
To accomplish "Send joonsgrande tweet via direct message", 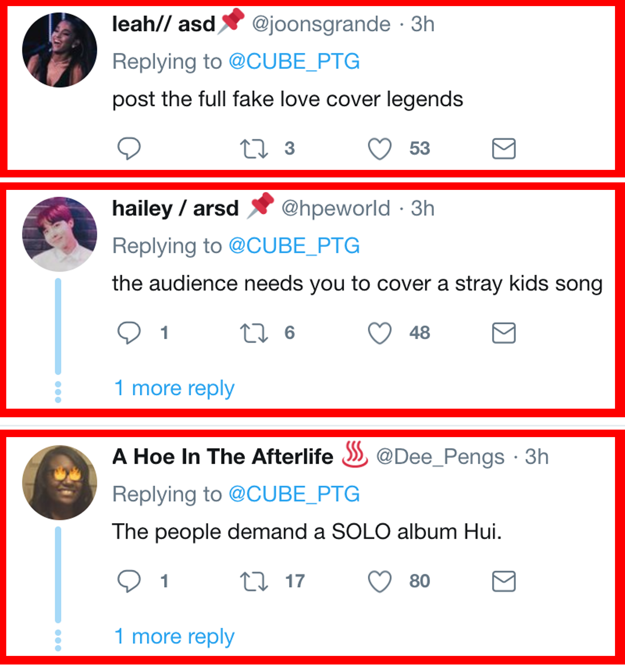I will pos(504,148).
